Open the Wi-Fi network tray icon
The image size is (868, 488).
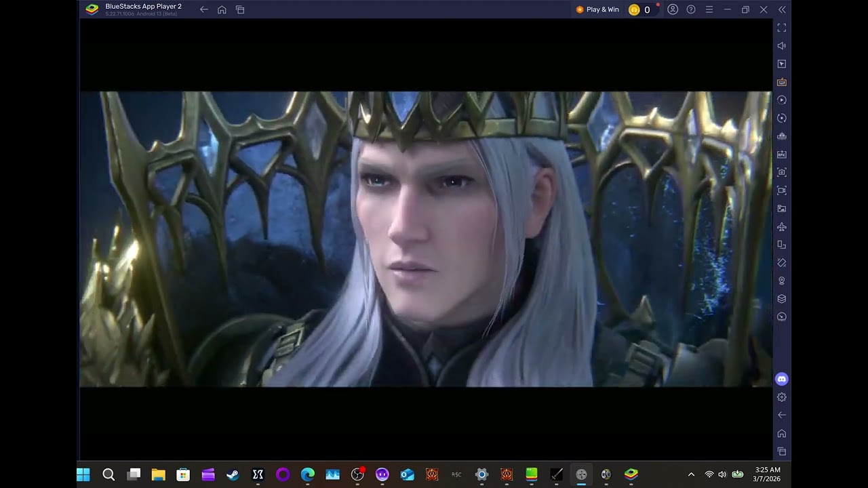[709, 474]
